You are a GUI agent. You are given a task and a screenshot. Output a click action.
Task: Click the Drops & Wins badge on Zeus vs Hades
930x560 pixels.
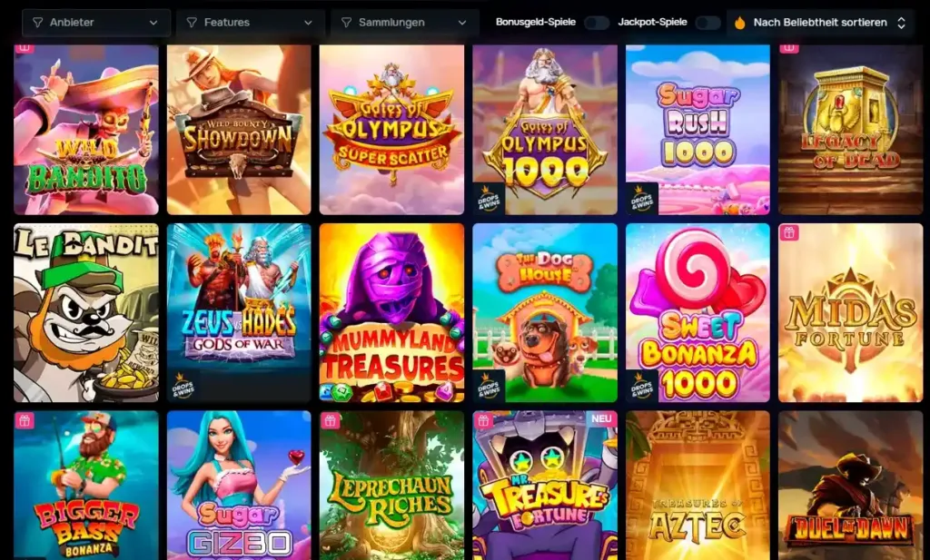point(182,386)
